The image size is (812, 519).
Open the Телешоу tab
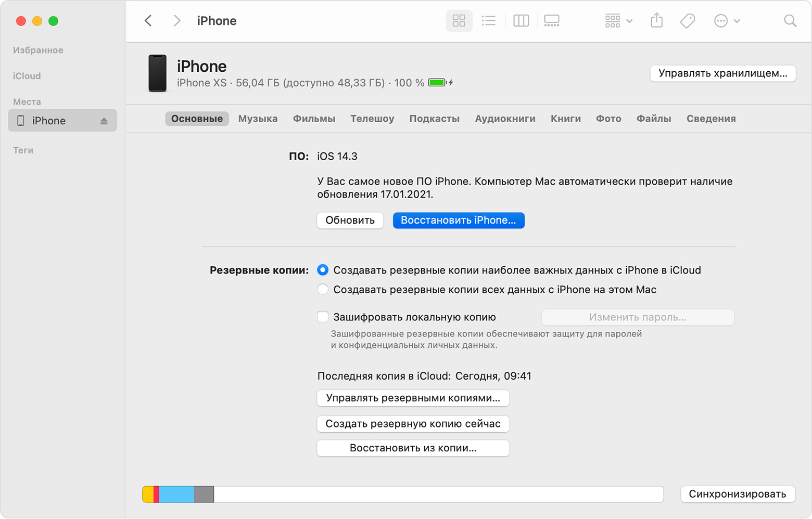pos(372,119)
